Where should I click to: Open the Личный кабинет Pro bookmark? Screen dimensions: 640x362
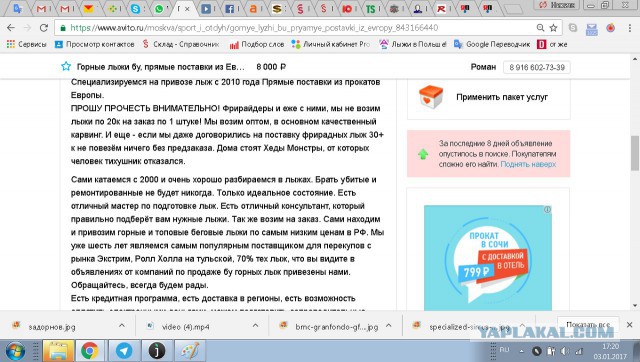pos(331,44)
